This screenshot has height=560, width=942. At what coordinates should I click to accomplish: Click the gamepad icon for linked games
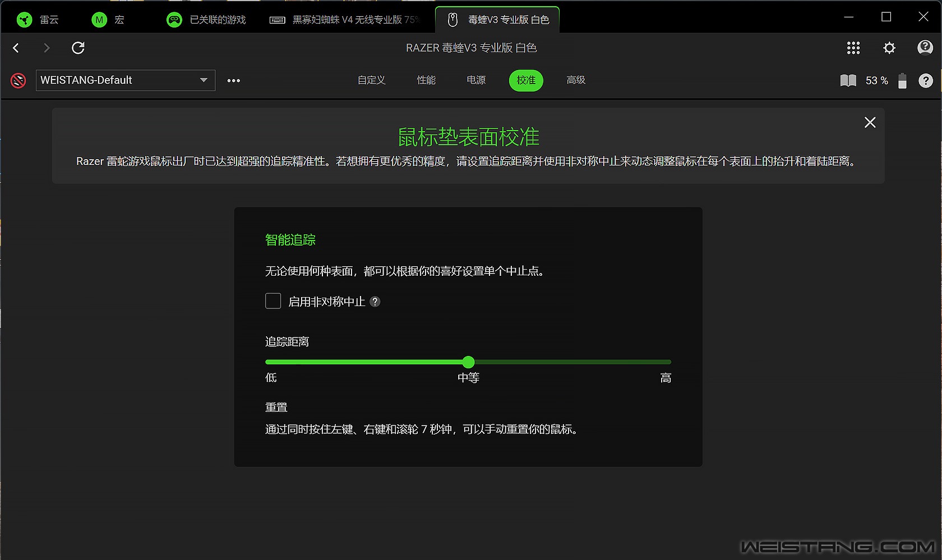[x=174, y=20]
